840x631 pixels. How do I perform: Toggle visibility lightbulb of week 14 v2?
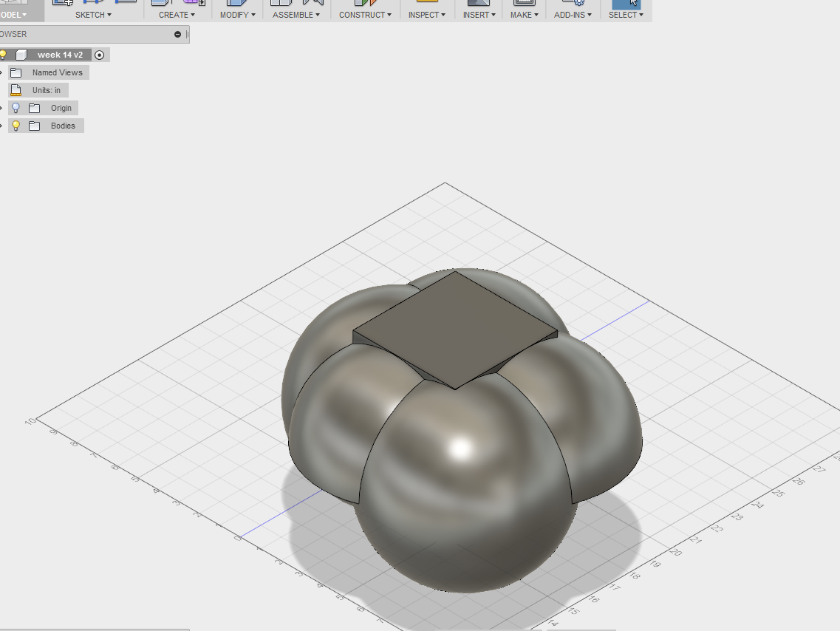tap(3, 55)
